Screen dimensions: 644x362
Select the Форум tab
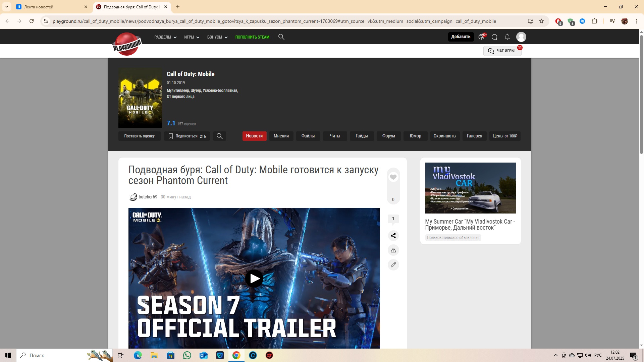(x=388, y=136)
